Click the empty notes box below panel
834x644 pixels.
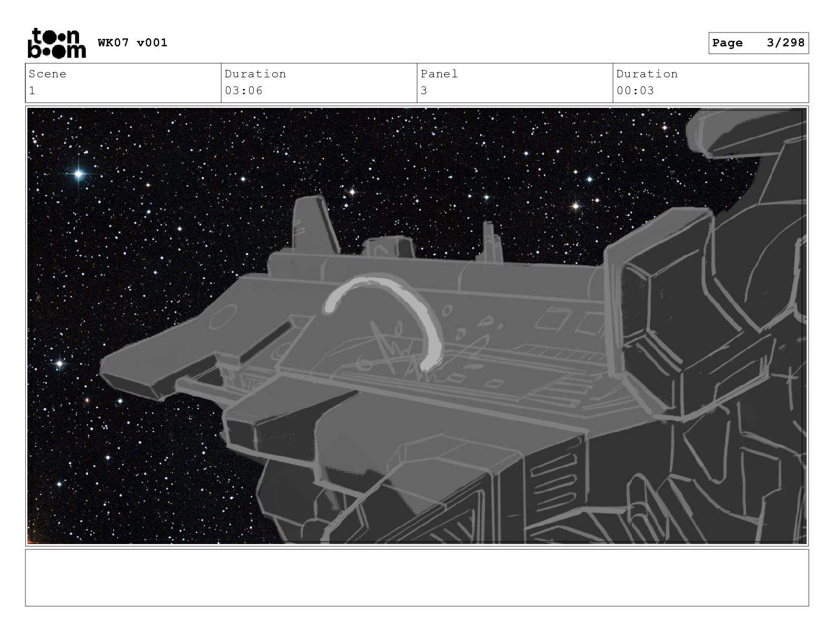click(x=417, y=578)
